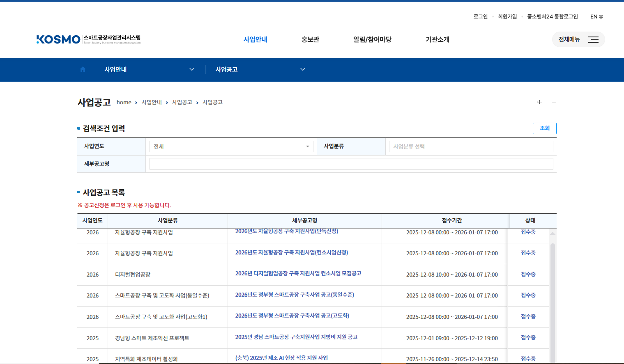The width and height of the screenshot is (624, 364).
Task: Click the home icon in blue bar
Action: pos(83,69)
